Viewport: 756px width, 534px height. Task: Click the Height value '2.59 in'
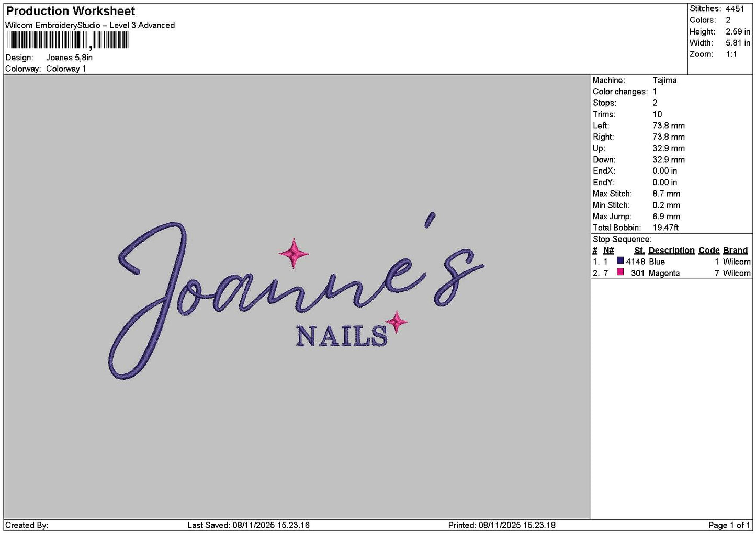[x=738, y=31]
